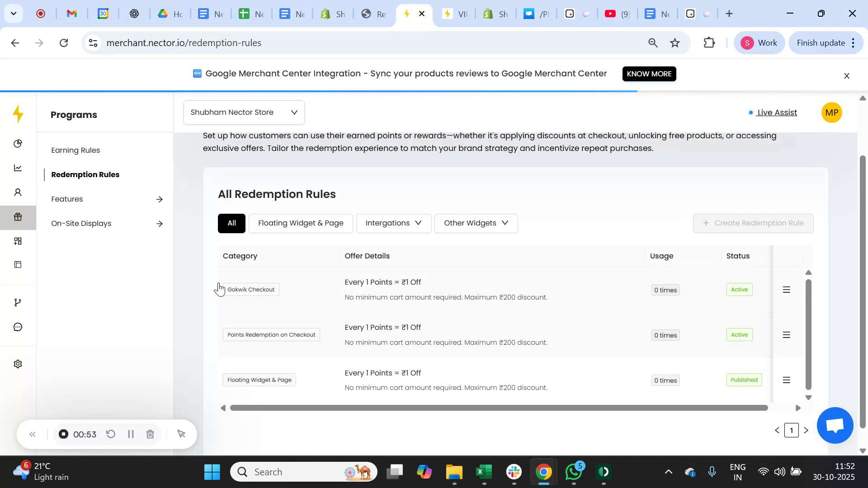
Task: Pause the screen recording timer
Action: [131, 434]
